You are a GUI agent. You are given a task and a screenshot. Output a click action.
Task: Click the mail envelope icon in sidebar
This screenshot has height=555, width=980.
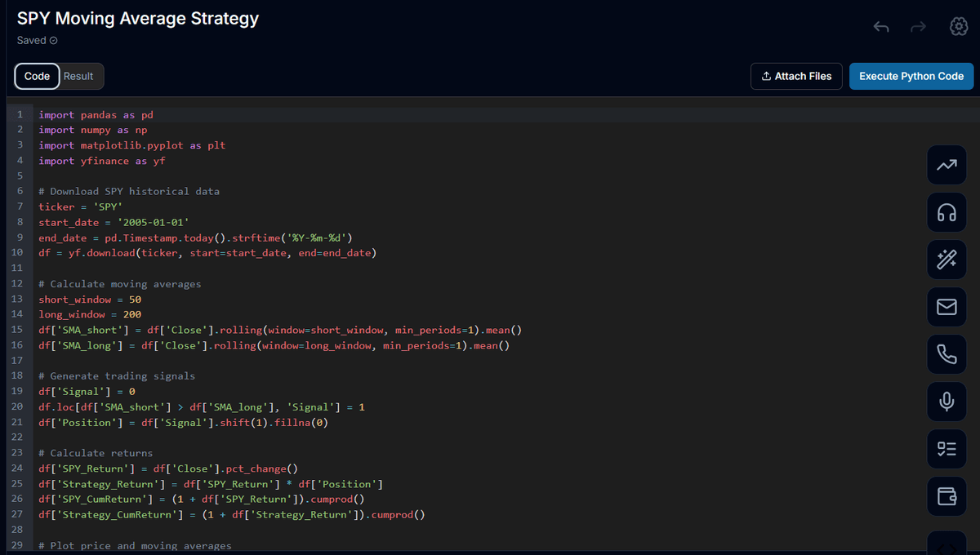(x=947, y=307)
